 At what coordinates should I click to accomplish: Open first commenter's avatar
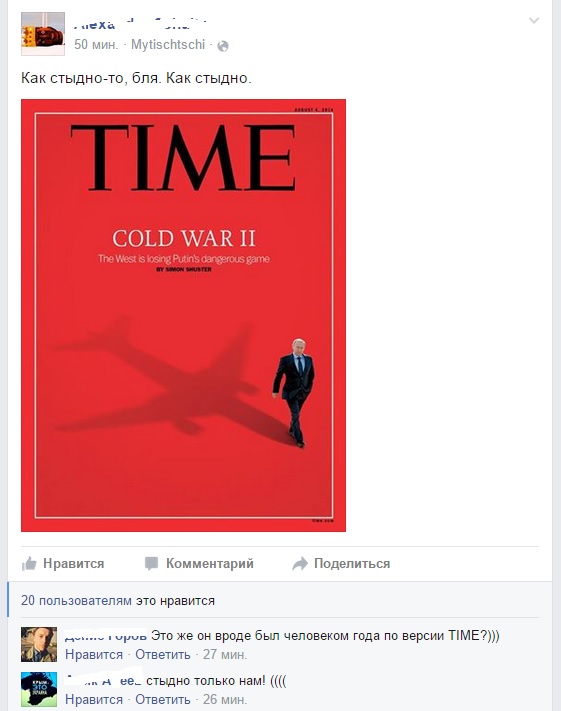pos(39,644)
